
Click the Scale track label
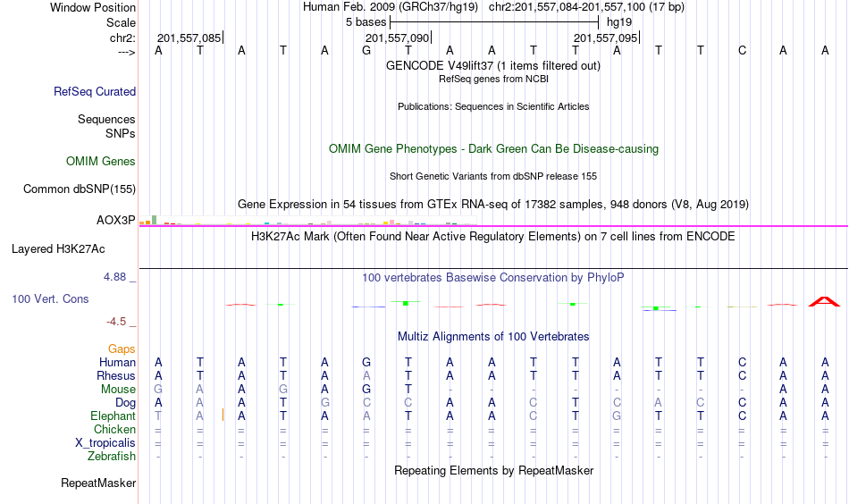click(121, 22)
